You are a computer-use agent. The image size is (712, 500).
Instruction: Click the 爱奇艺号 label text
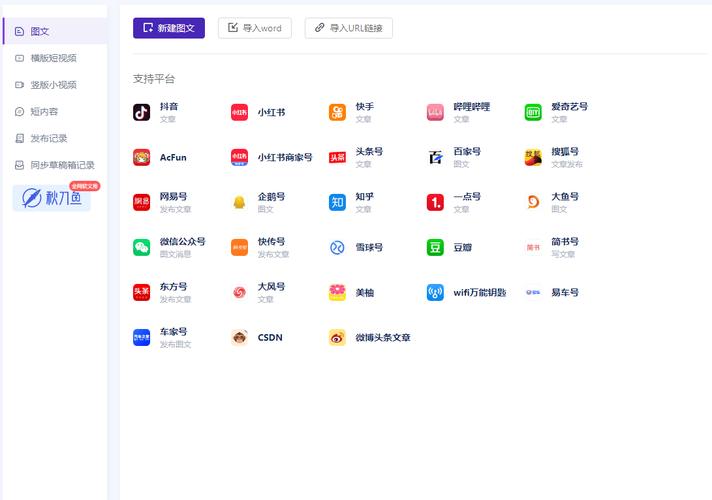569,107
